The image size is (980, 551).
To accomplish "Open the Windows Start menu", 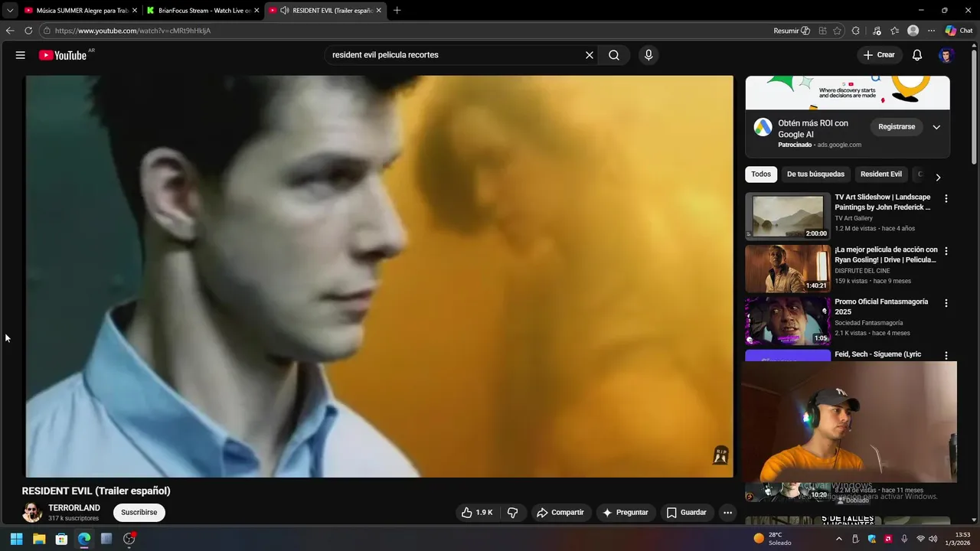I will click(16, 539).
